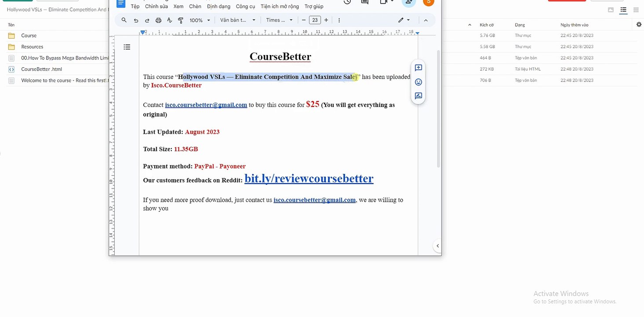Open the Chỉnh sửa menu
The width and height of the screenshot is (644, 317).
pyautogui.click(x=156, y=7)
